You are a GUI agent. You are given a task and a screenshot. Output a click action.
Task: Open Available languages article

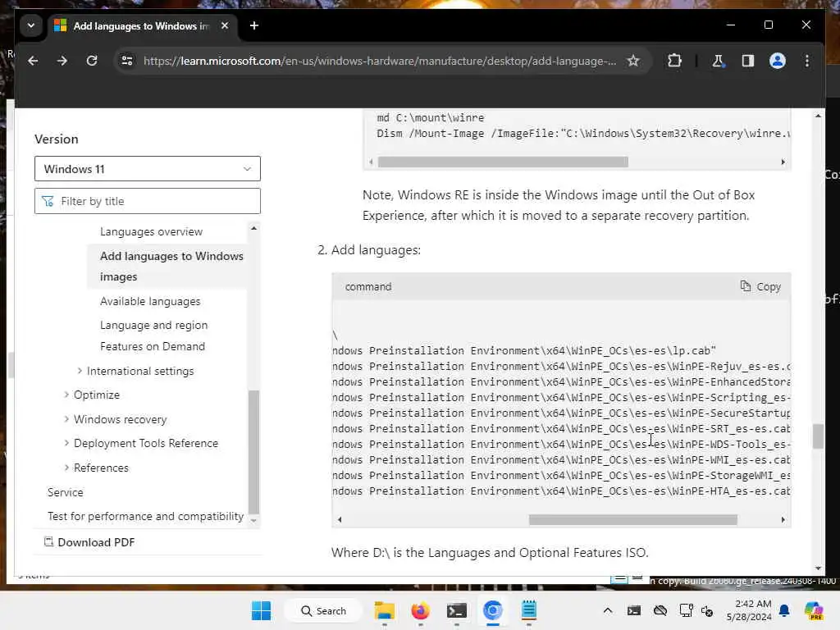pos(150,302)
